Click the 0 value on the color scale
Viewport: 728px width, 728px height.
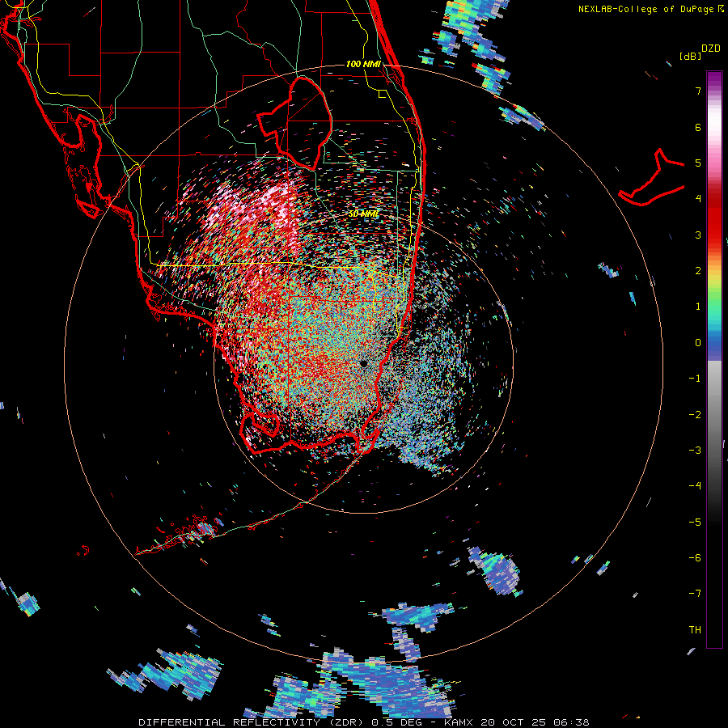pos(698,343)
